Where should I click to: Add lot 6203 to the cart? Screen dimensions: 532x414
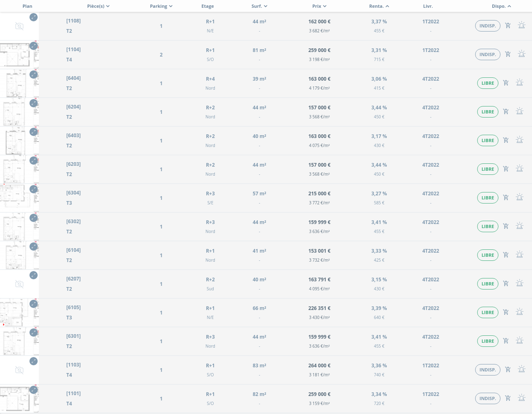[x=506, y=169]
